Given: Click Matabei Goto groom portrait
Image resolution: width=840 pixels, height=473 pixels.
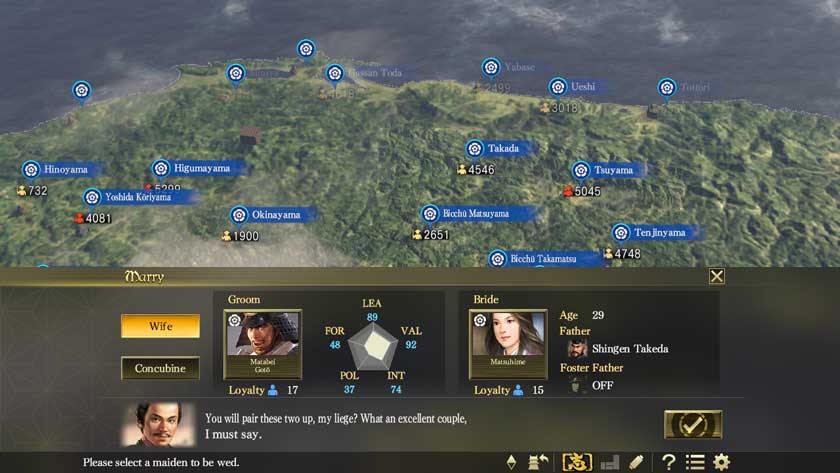Looking at the screenshot, I should 262,344.
